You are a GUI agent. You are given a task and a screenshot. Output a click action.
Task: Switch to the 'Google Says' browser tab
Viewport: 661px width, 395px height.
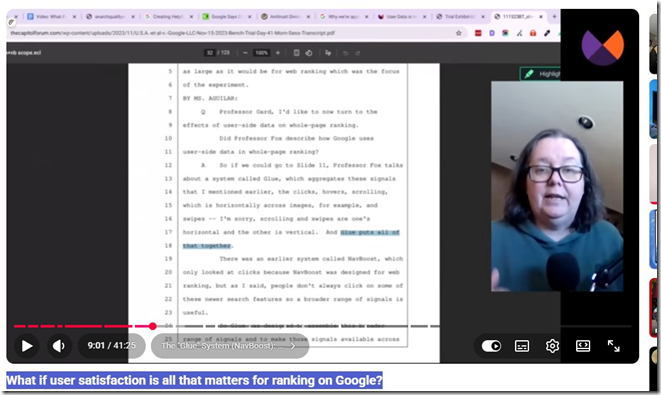[x=226, y=16]
